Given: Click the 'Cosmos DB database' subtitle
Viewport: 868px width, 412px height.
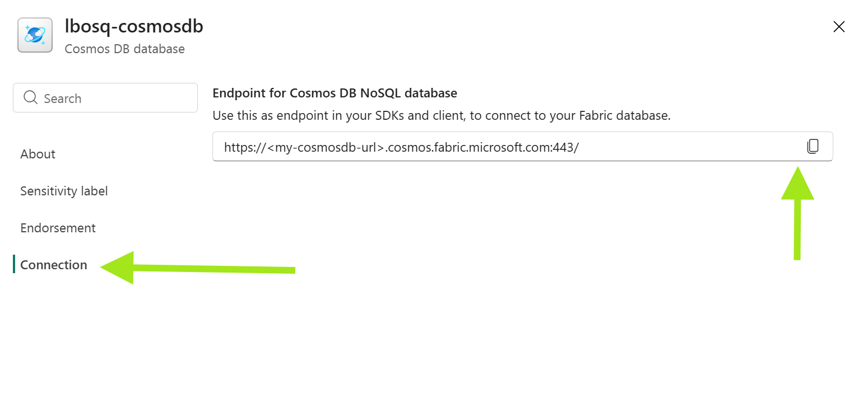Looking at the screenshot, I should tap(124, 49).
